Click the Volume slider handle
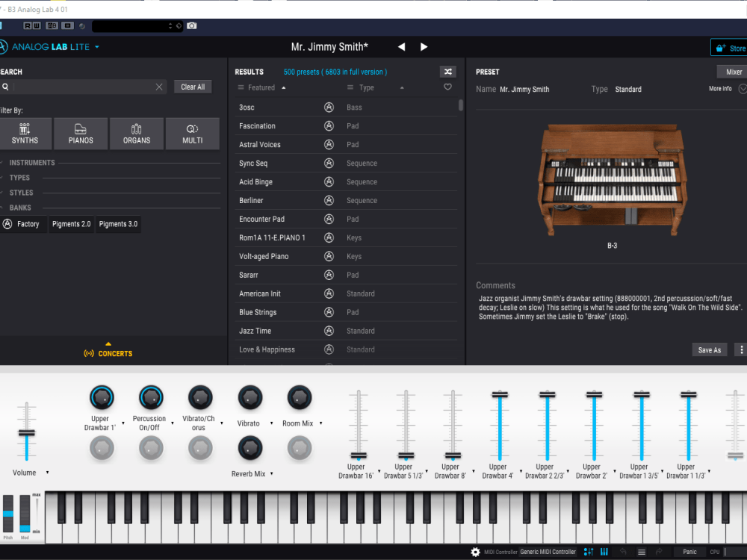Screen dimensions: 747x560 [x=27, y=433]
